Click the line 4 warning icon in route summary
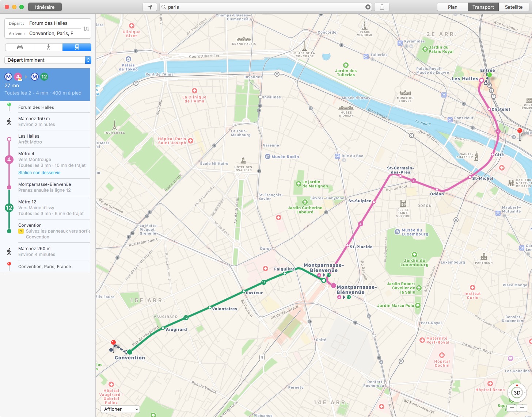Viewport: 532px width, 417px height. (x=18, y=77)
